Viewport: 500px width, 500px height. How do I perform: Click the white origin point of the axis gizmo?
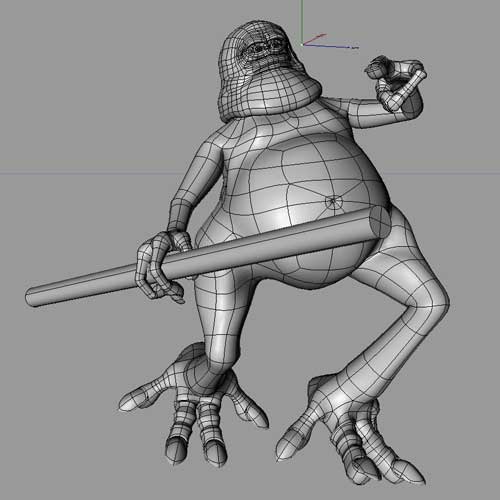click(302, 44)
